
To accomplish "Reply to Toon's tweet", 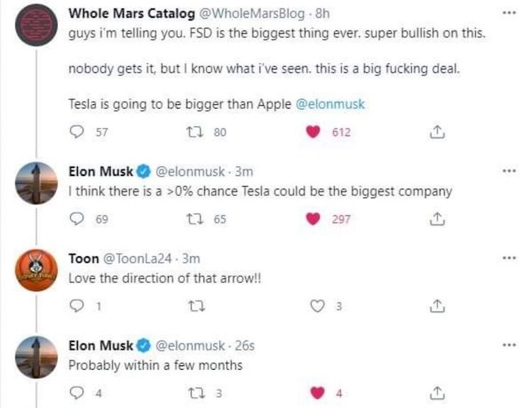I will tap(76, 307).
